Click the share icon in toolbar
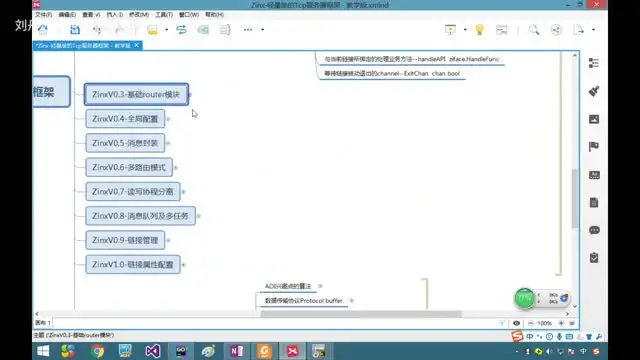The width and height of the screenshot is (640, 360). point(556,30)
